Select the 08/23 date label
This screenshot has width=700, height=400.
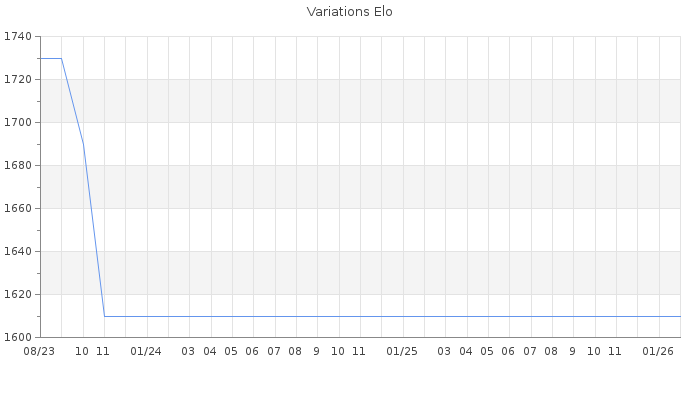point(40,352)
